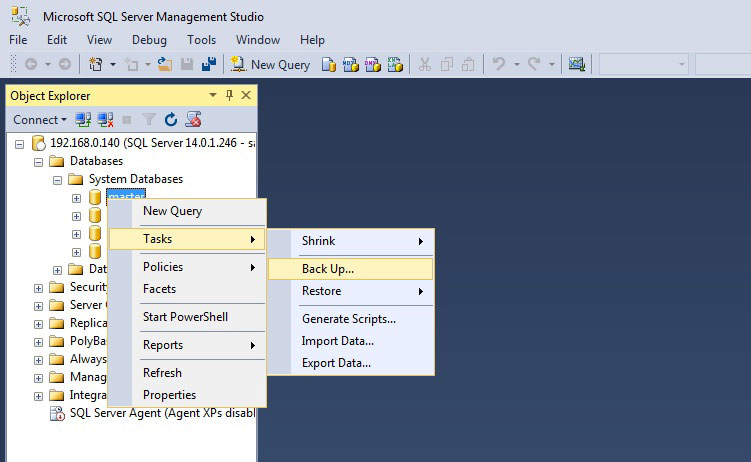Screen dimensions: 751x462
Task: Click the Connect Object Explorer icon
Action: 84,120
